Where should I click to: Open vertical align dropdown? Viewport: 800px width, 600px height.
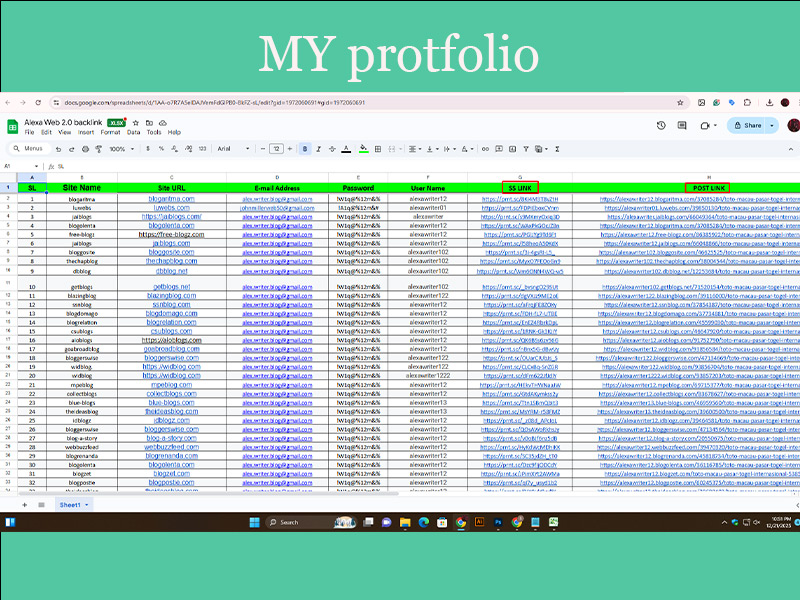(x=432, y=149)
